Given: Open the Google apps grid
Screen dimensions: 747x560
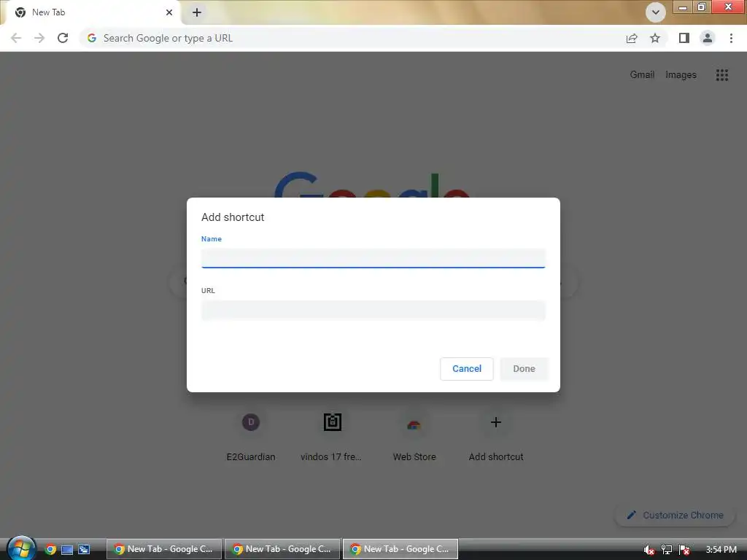Looking at the screenshot, I should pos(721,75).
